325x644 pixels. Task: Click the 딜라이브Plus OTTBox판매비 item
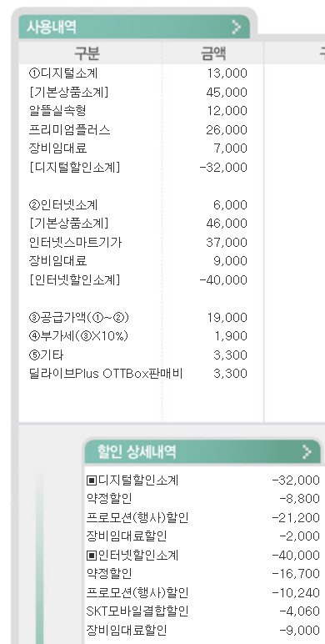pos(106,374)
